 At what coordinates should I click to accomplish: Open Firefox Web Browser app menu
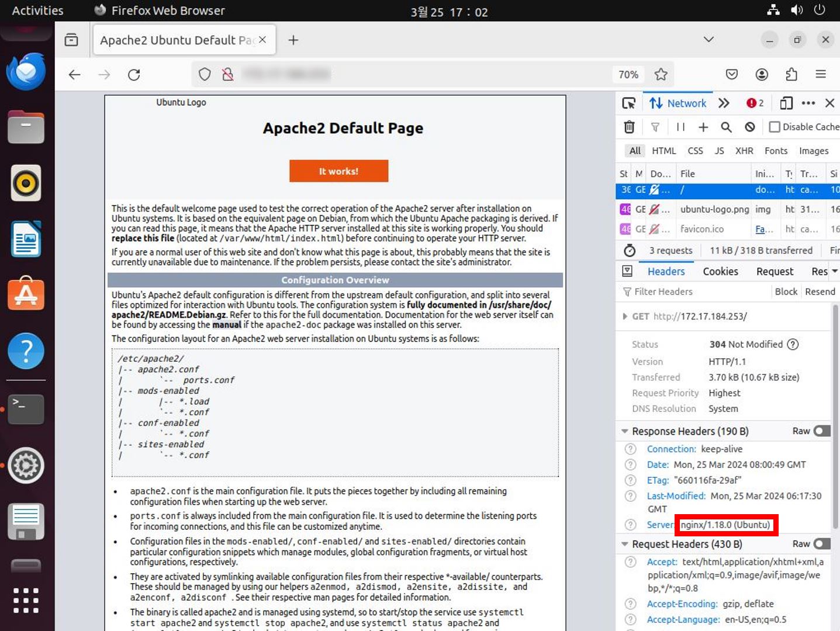pos(159,11)
